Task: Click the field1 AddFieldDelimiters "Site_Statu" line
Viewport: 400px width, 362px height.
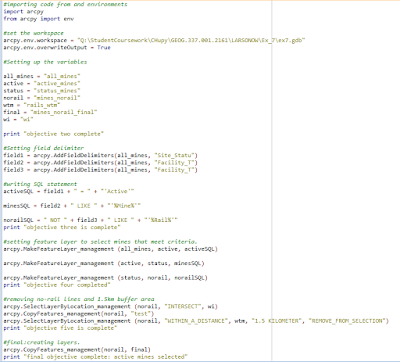Action: point(101,156)
